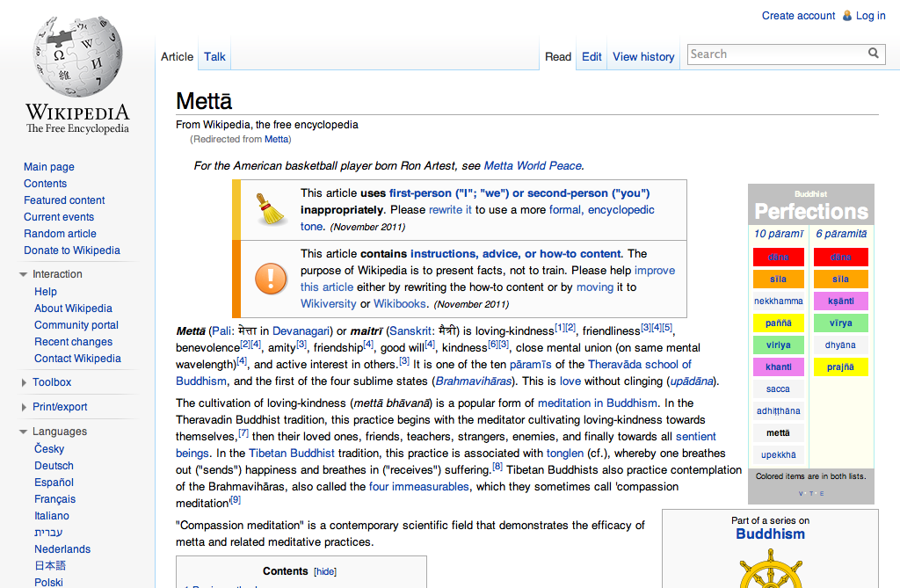Click the Log in link

[x=871, y=16]
